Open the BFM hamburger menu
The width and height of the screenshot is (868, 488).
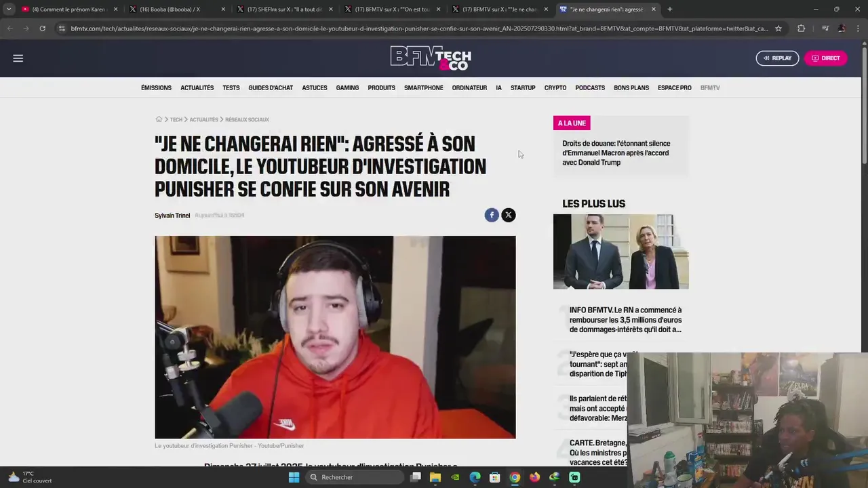coord(18,58)
